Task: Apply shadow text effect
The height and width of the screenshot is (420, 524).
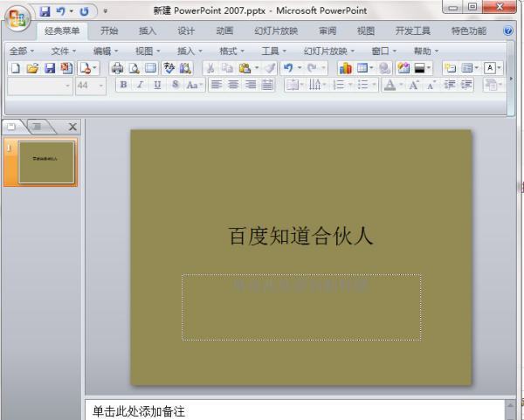Action: [176, 85]
